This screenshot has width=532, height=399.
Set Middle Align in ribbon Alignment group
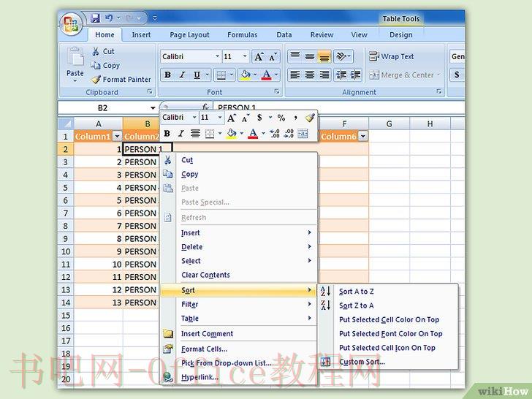click(x=309, y=57)
